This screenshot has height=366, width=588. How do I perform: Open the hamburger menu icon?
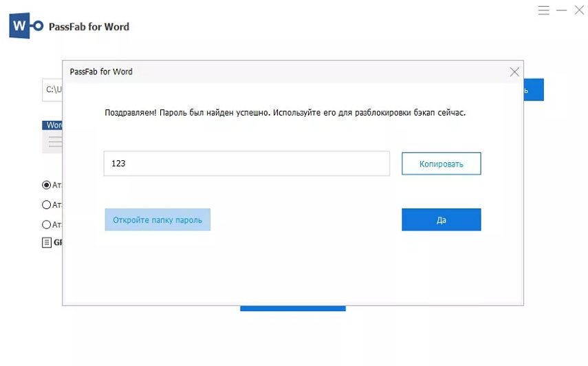click(x=543, y=10)
